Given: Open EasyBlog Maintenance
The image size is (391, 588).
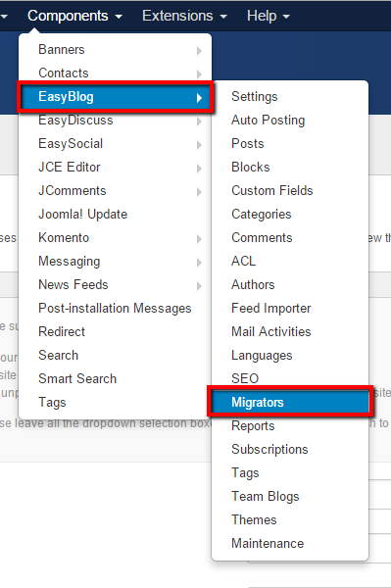Looking at the screenshot, I should (290, 543).
